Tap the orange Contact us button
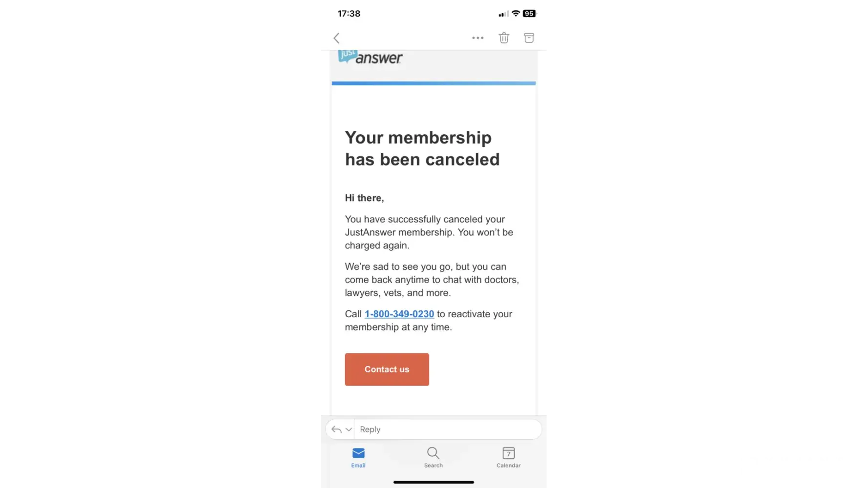868x488 pixels. point(387,369)
